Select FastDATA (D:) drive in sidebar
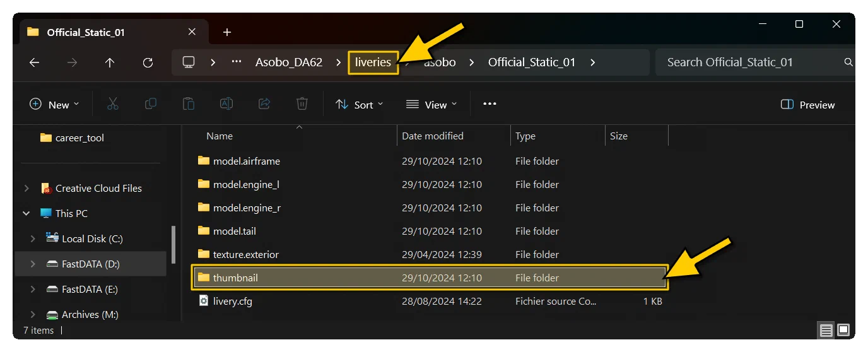This screenshot has height=352, width=868. pos(91,264)
